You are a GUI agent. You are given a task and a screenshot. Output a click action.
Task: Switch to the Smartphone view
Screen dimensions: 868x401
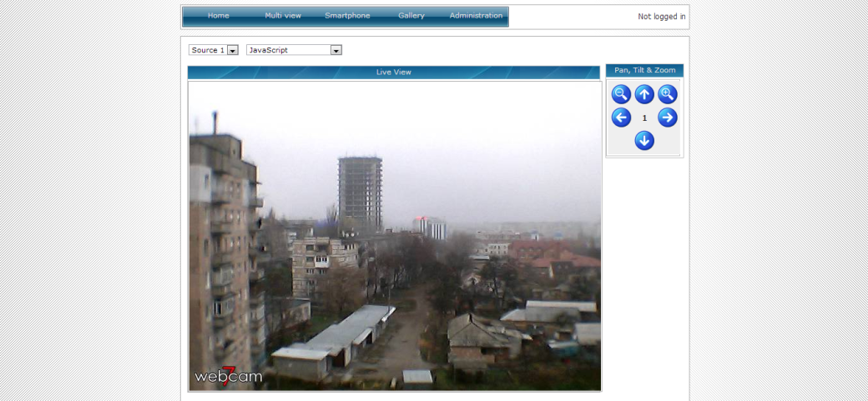click(x=347, y=16)
